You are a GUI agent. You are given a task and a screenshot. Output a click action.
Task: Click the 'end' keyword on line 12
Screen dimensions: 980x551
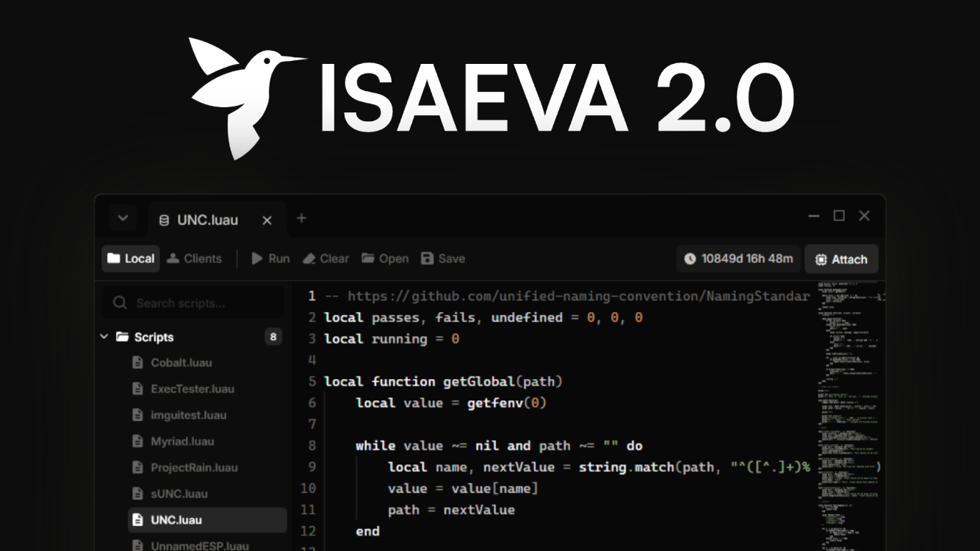[x=368, y=531]
